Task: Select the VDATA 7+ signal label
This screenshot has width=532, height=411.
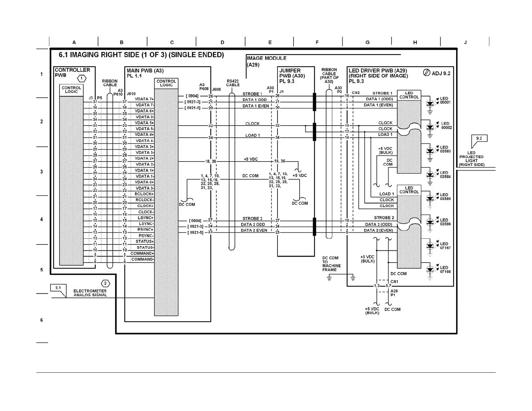Action: click(x=144, y=99)
